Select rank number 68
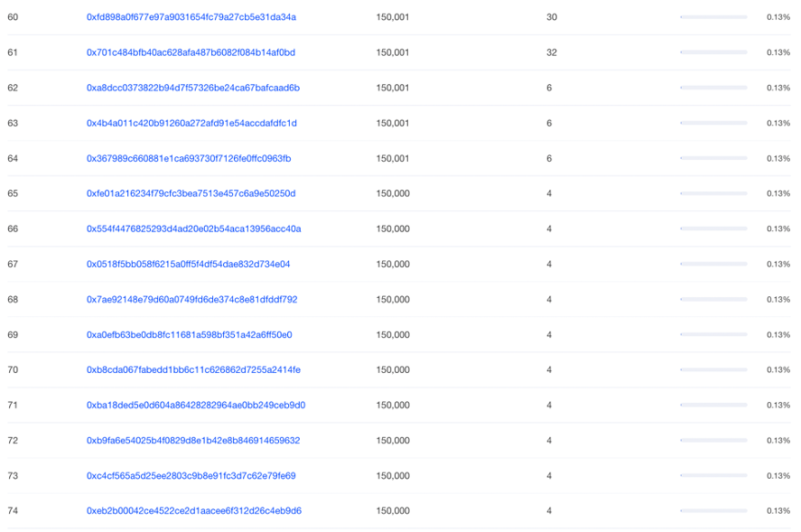This screenshot has width=801, height=532. tap(13, 299)
